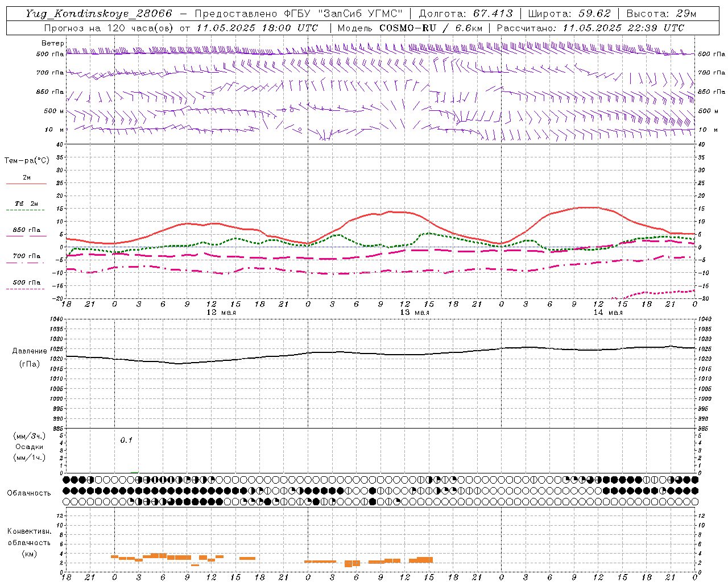Click the Широта: 59.62 header value

(569, 14)
